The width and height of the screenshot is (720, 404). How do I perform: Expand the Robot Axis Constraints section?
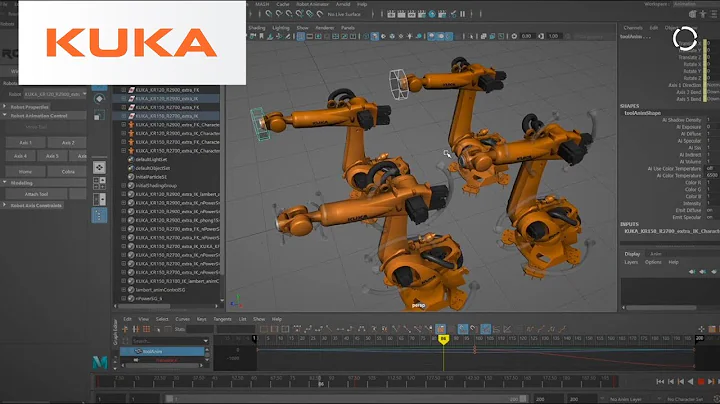[5, 205]
